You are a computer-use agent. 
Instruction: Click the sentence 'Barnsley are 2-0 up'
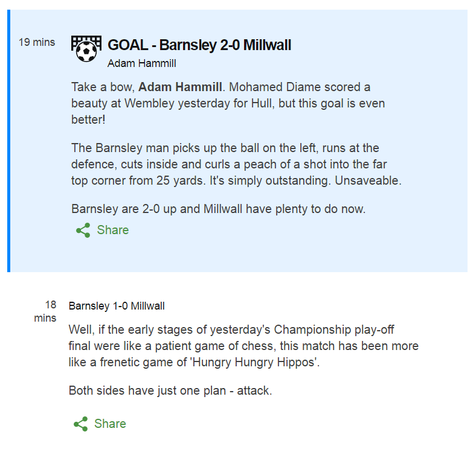tap(218, 209)
